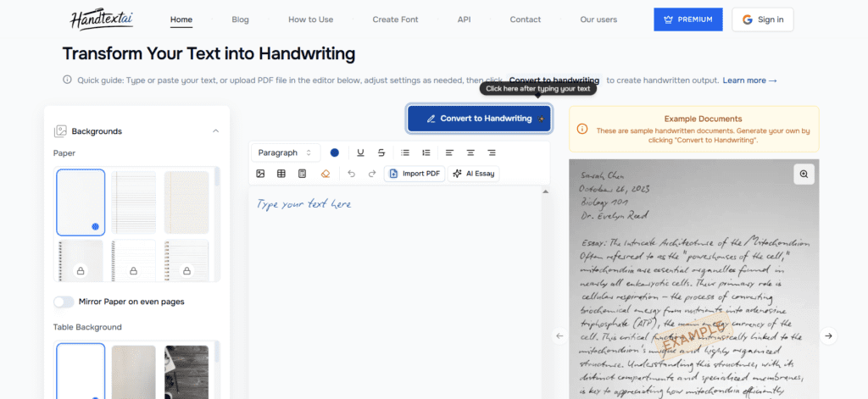Sign in with Google
The height and width of the screenshot is (399, 868).
[x=763, y=19]
